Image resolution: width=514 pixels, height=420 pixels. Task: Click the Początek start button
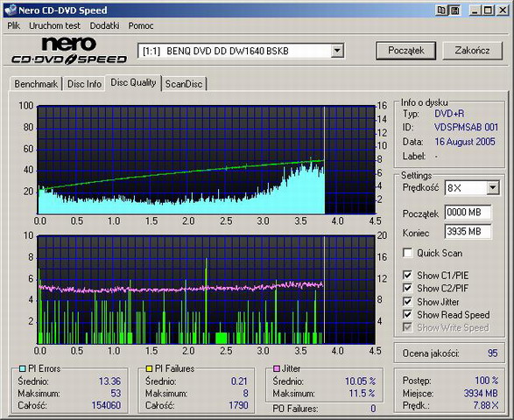[x=405, y=51]
